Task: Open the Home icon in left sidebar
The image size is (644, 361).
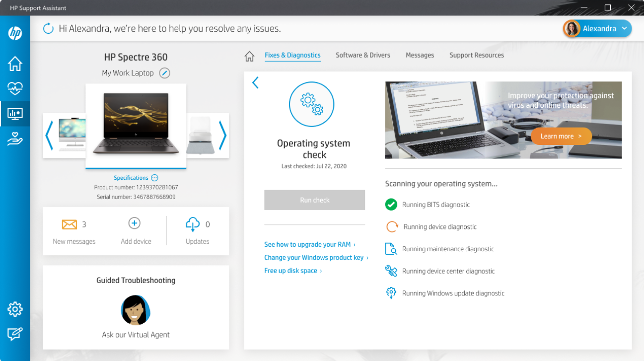Action: (x=15, y=64)
